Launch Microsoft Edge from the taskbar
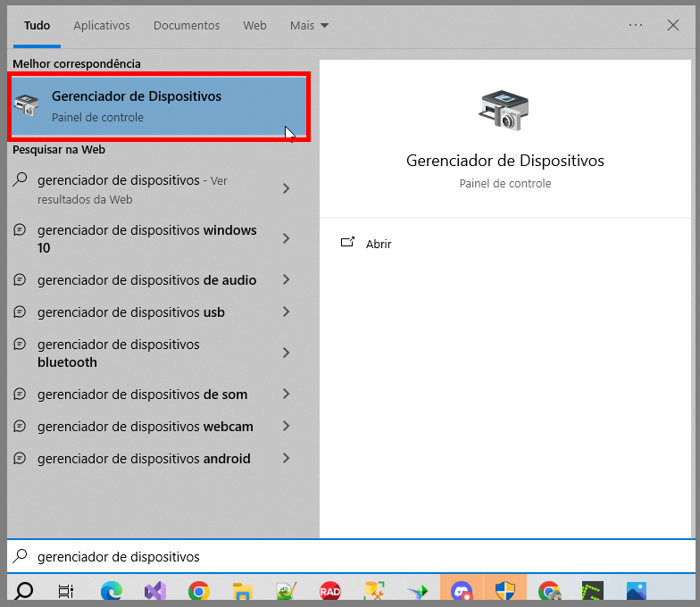This screenshot has height=607, width=700. click(111, 591)
